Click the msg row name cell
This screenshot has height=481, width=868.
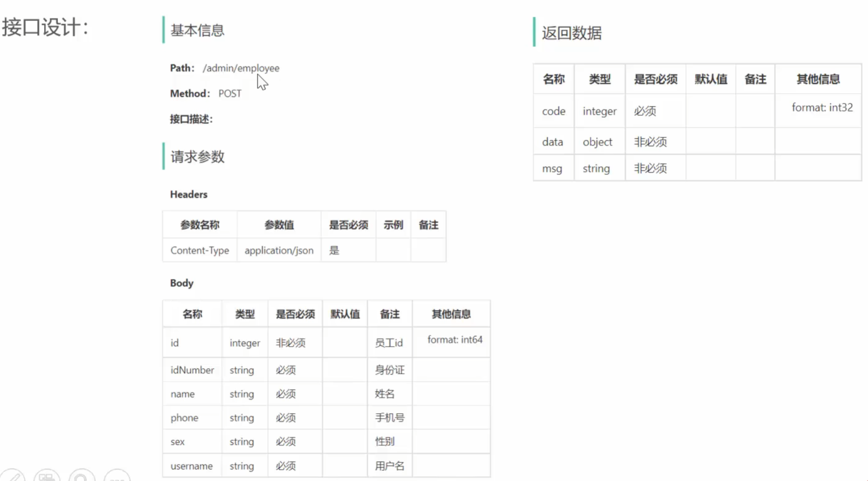point(552,168)
